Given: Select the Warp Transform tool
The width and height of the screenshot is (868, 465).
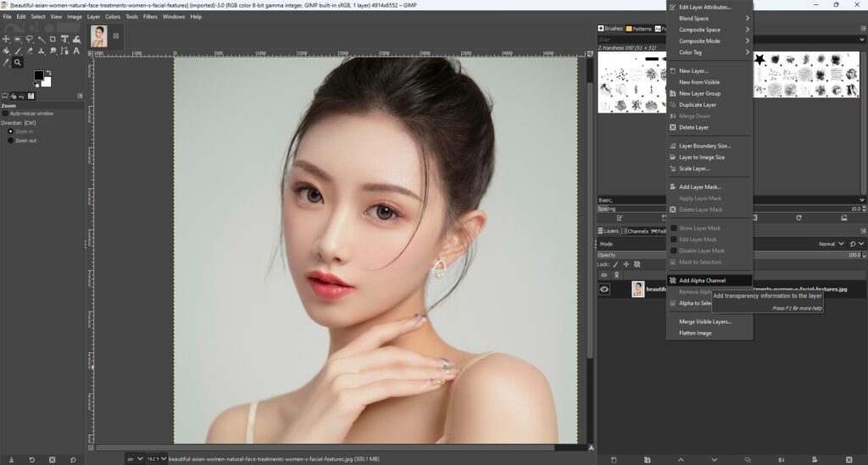Looking at the screenshot, I should coord(76,39).
